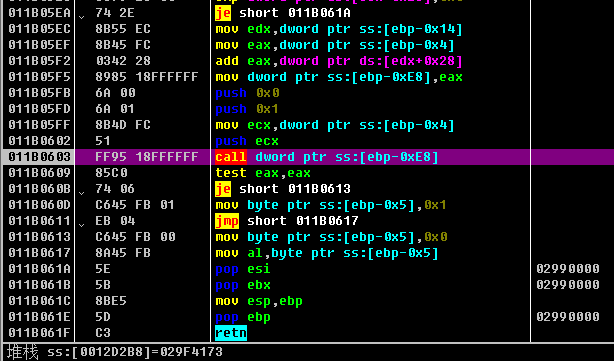The height and width of the screenshot is (361, 614).
Task: Select the instruction mov edx,dword ptr ss:[ebp-0x14]
Action: pyautogui.click(x=339, y=29)
